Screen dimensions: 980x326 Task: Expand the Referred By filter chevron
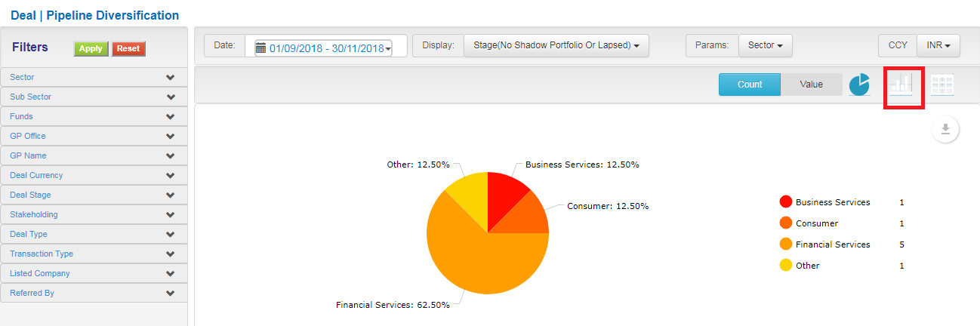(171, 293)
